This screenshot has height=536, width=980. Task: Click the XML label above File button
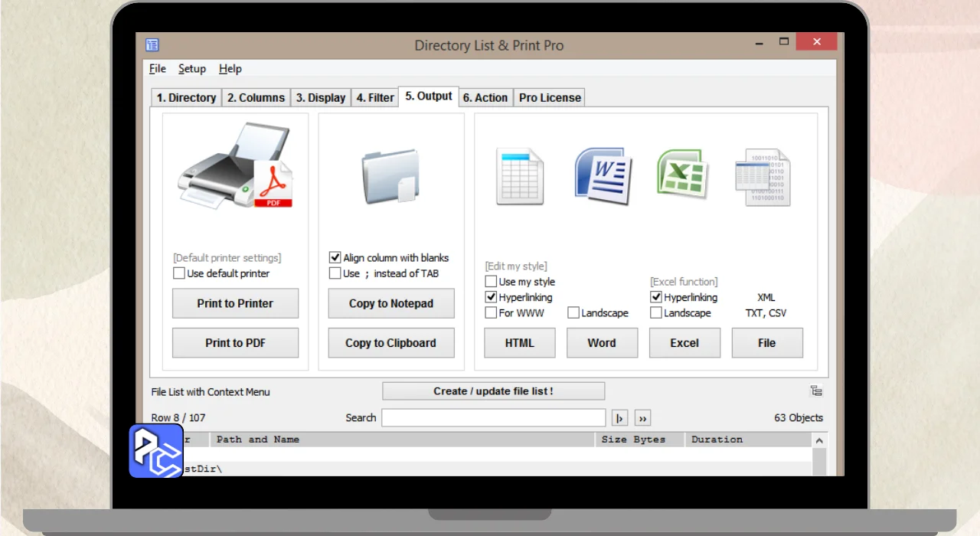[x=766, y=297]
